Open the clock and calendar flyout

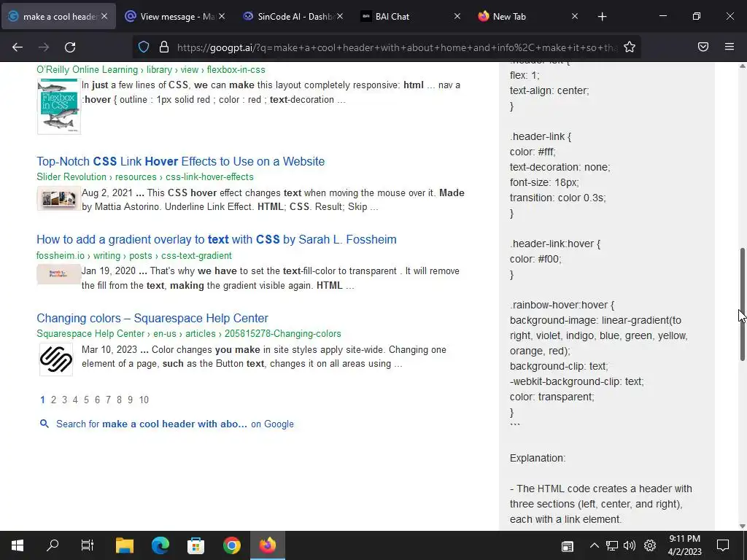[x=684, y=545]
